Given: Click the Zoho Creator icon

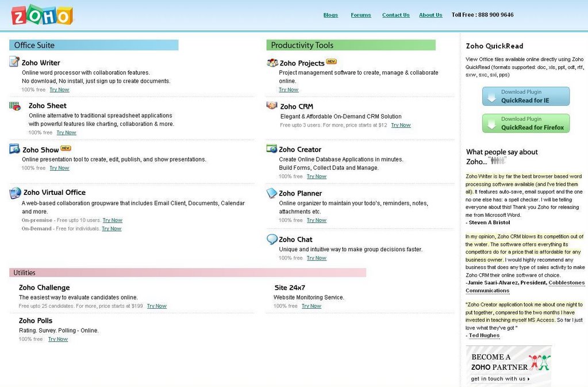Looking at the screenshot, I should 272,148.
